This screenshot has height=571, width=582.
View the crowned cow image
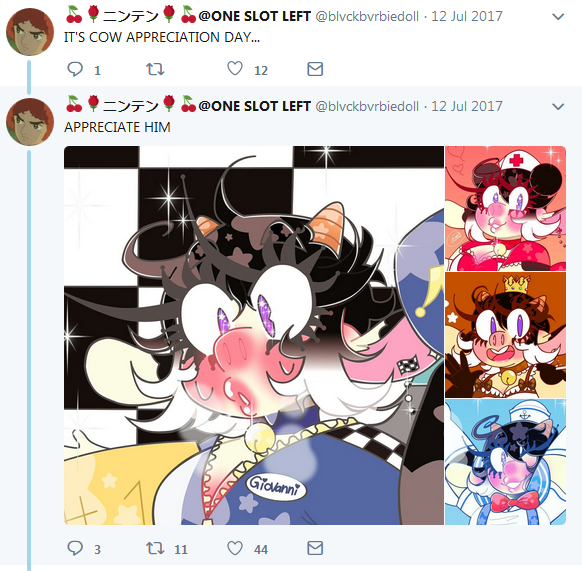pos(506,335)
